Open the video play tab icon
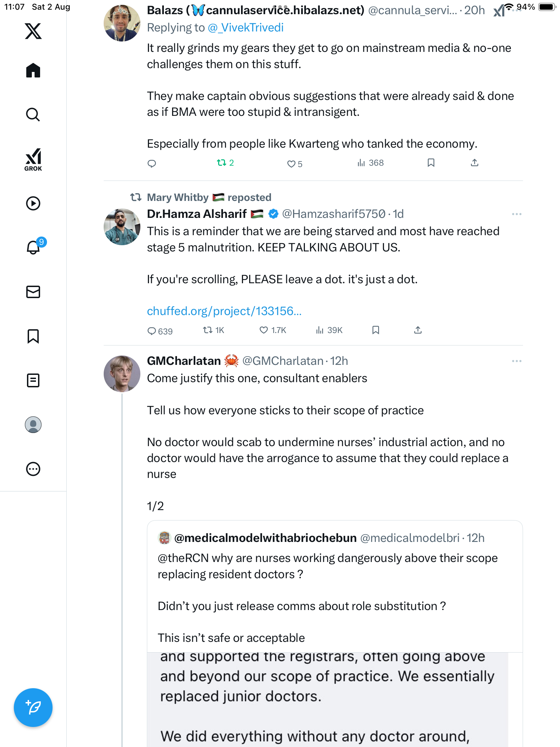This screenshot has width=560, height=747. point(33,203)
